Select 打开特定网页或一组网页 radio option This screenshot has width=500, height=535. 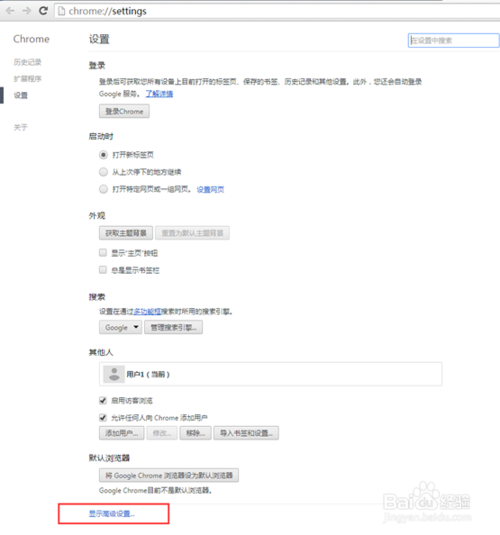[103, 189]
